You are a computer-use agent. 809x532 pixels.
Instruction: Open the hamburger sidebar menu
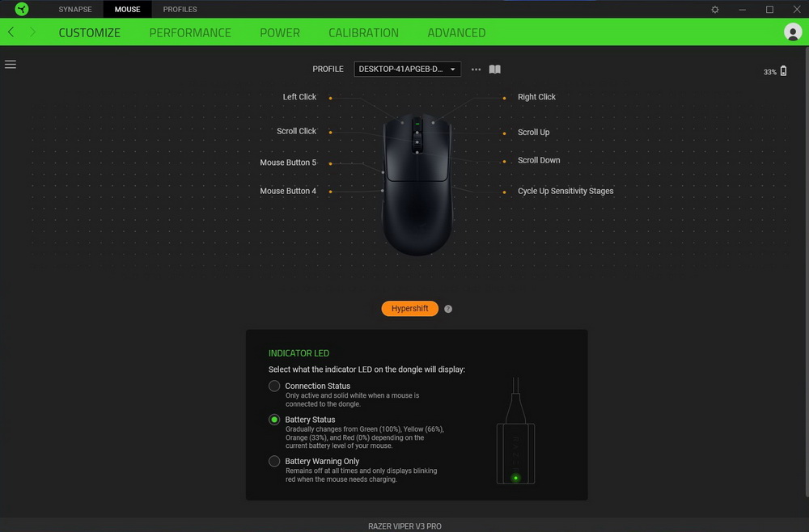pos(11,65)
